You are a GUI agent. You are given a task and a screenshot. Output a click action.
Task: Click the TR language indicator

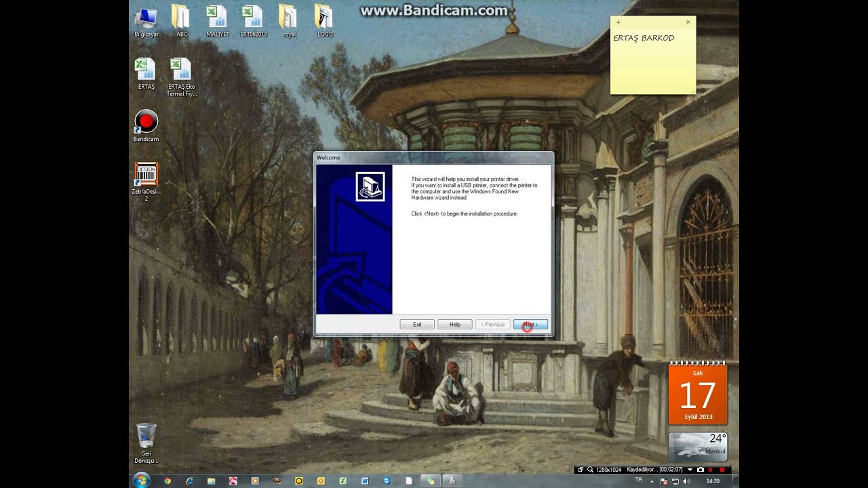coord(639,480)
